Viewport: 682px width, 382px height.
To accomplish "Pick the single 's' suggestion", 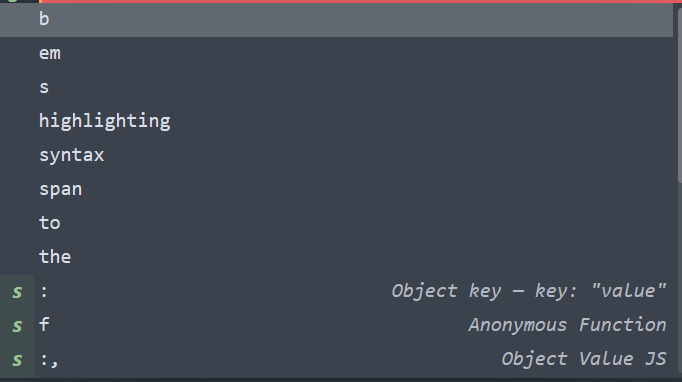I will pyautogui.click(x=336, y=87).
